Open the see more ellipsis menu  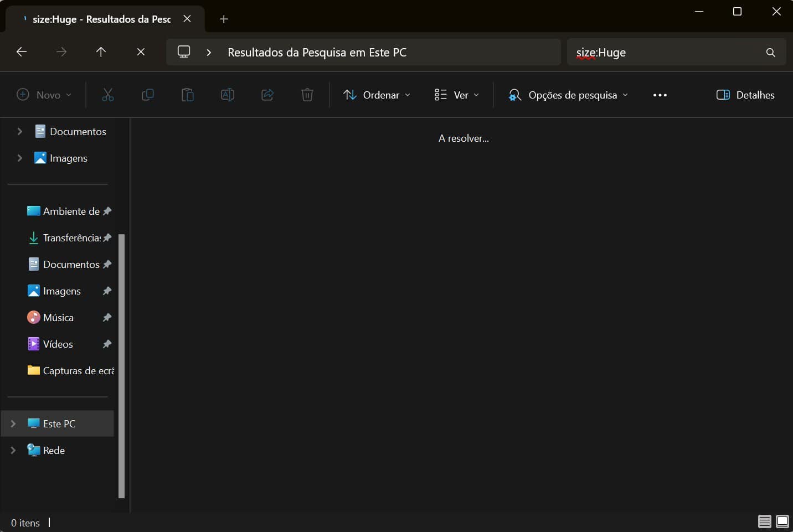click(x=660, y=95)
